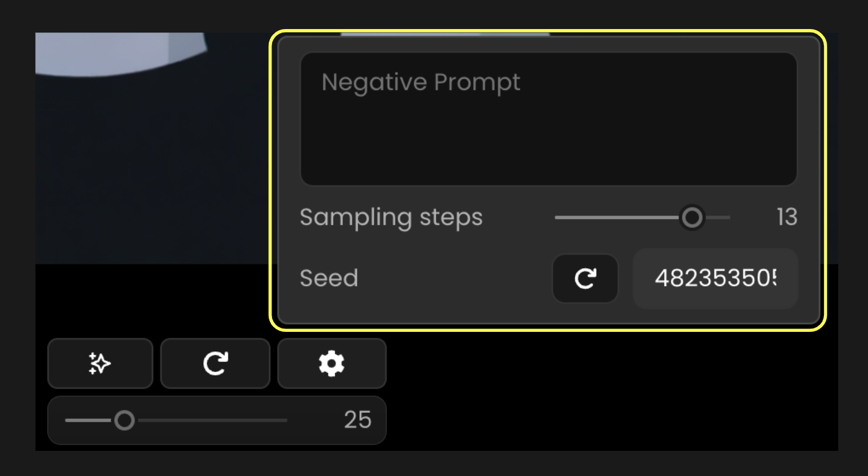This screenshot has width=868, height=476.
Task: Click Sampling steps track left of handle
Action: 614,217
